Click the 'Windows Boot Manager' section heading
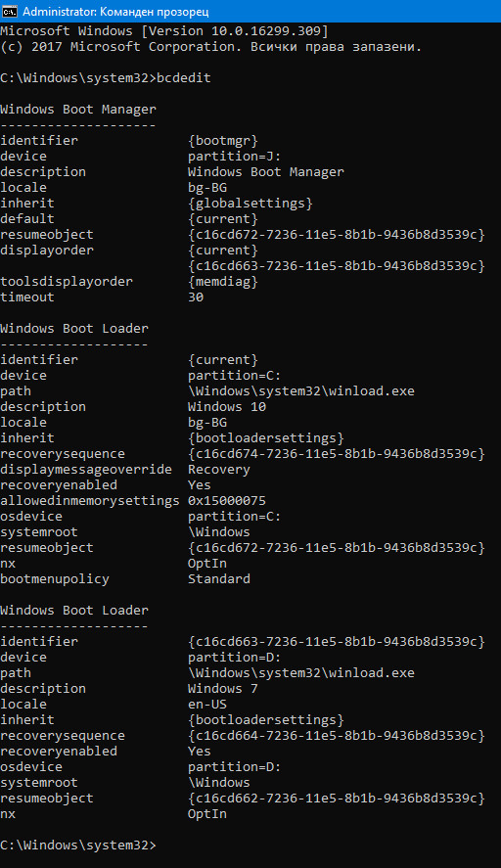 pyautogui.click(x=78, y=109)
